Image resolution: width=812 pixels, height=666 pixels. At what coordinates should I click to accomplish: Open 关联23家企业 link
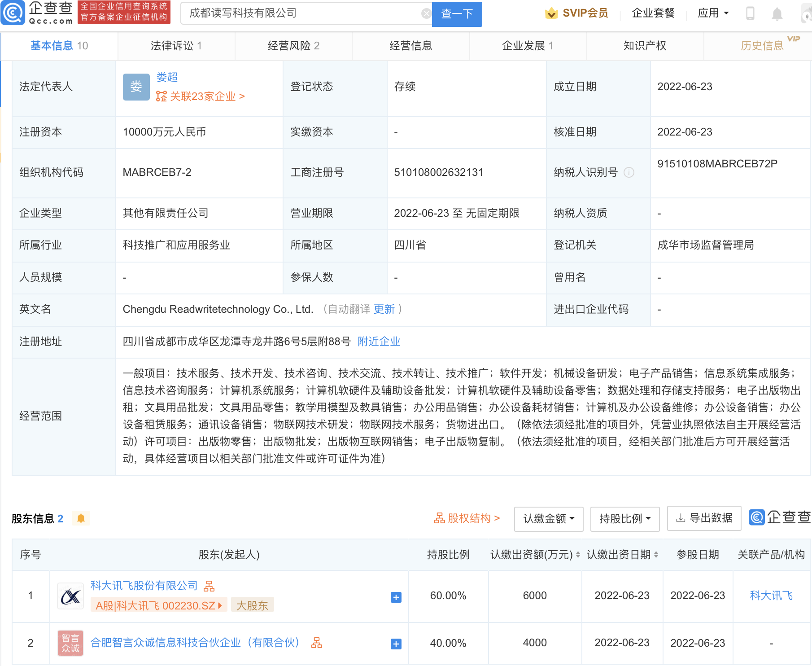coord(201,96)
